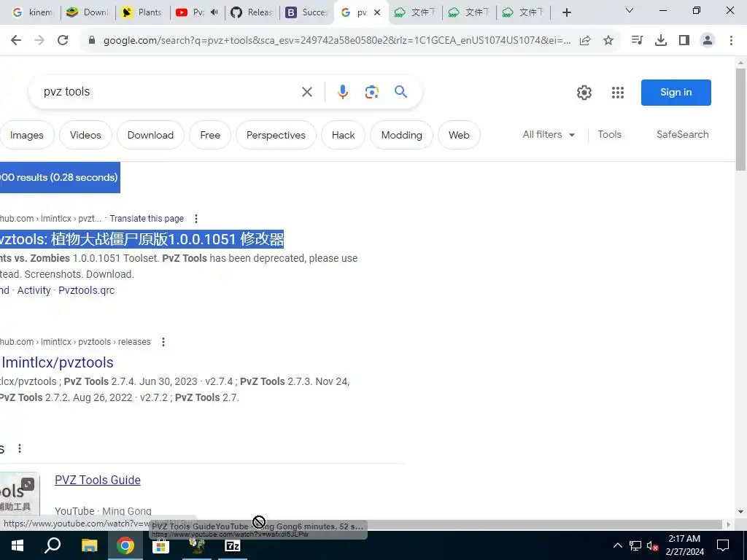
Task: Open more options for videos section
Action: (20, 448)
